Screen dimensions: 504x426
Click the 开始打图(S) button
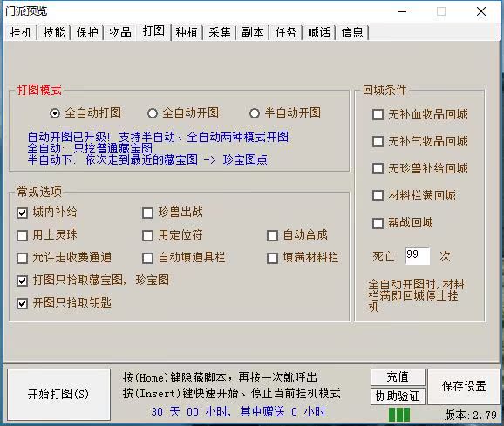coord(58,395)
